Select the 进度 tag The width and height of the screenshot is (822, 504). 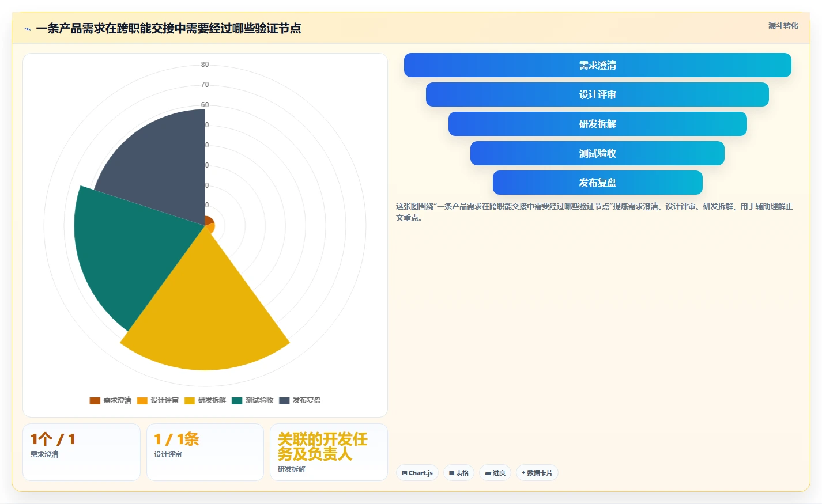[x=495, y=473]
